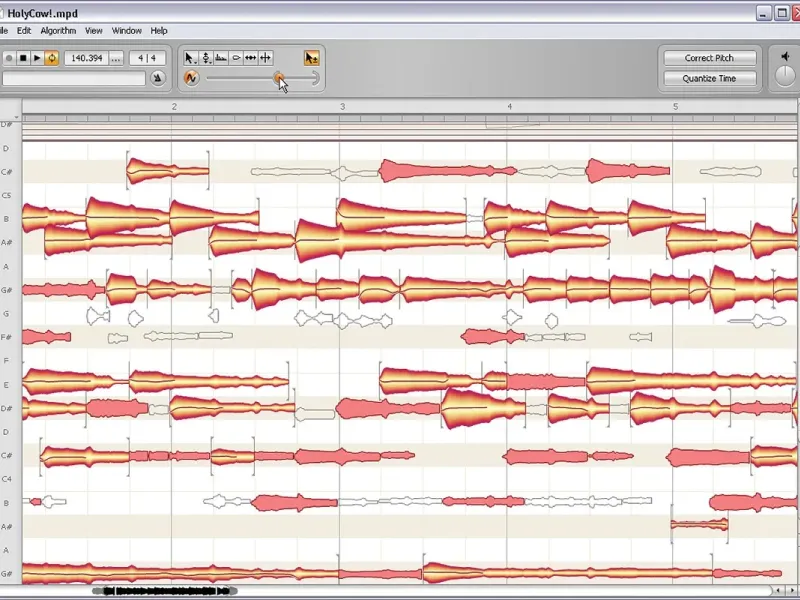Select the Amplitude tool
800x600 pixels.
[236, 58]
